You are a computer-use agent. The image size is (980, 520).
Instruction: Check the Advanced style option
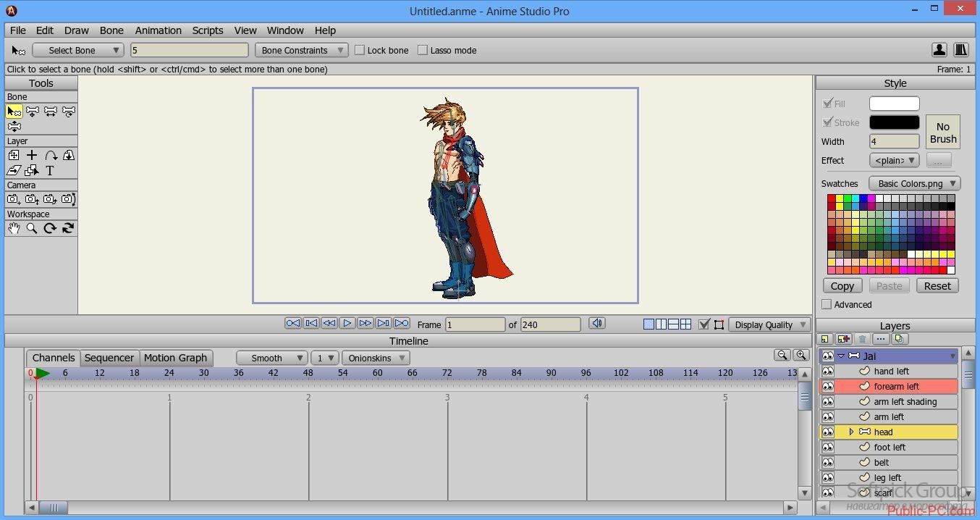(x=827, y=304)
